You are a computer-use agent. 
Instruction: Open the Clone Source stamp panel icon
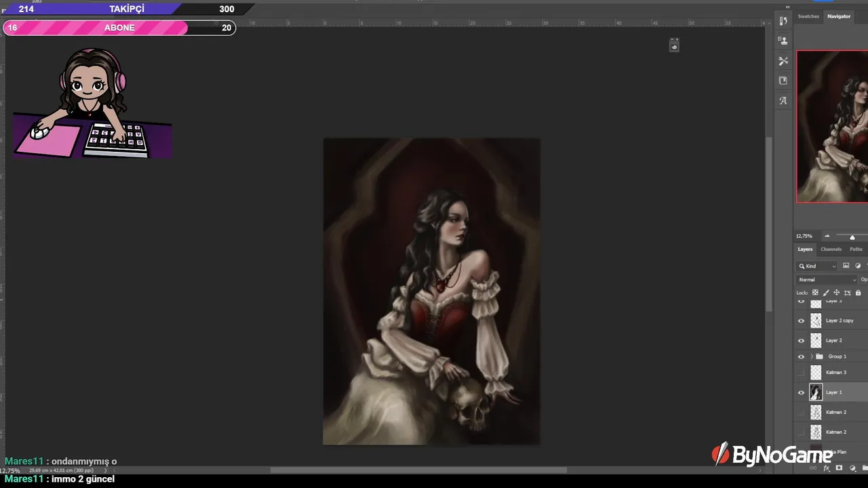click(x=783, y=41)
